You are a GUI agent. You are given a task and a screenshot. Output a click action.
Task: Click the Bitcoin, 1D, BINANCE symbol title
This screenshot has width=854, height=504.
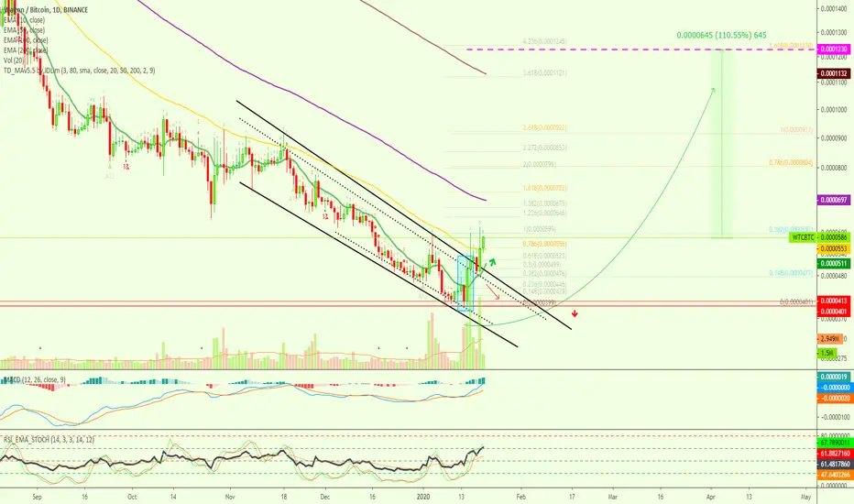(45, 10)
